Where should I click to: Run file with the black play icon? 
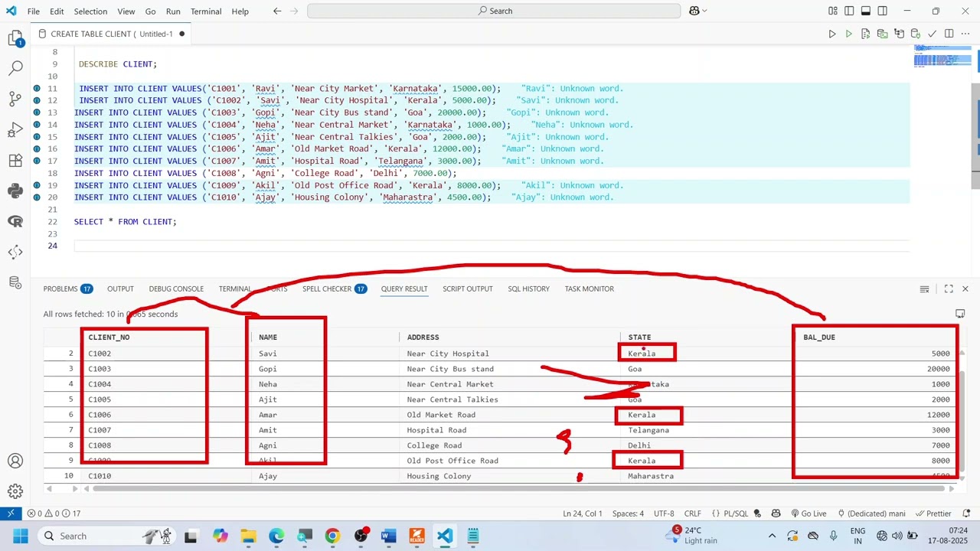point(832,34)
